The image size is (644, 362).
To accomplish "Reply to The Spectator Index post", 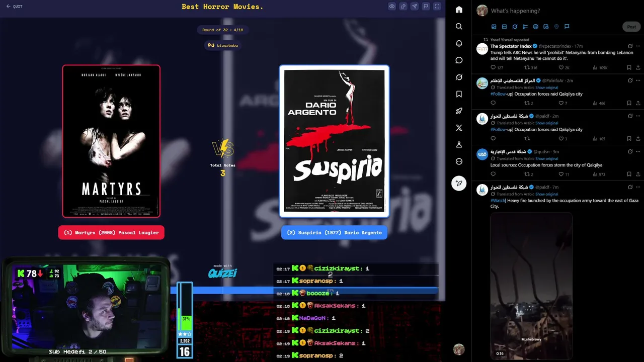I will (x=493, y=67).
